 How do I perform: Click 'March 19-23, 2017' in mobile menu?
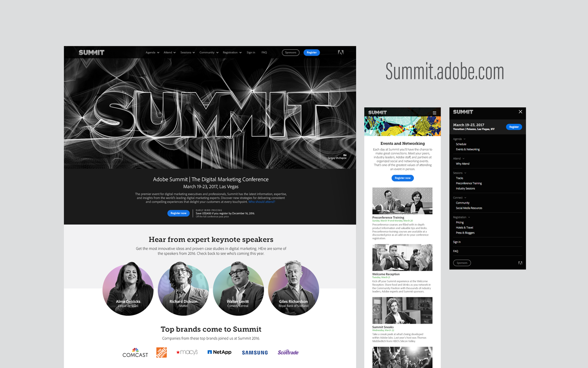coord(469,125)
